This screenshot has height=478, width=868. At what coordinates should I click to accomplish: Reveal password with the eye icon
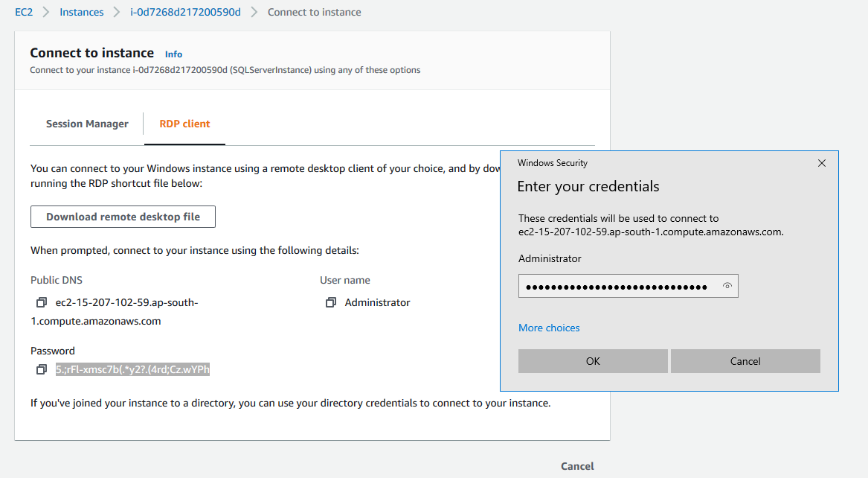727,287
